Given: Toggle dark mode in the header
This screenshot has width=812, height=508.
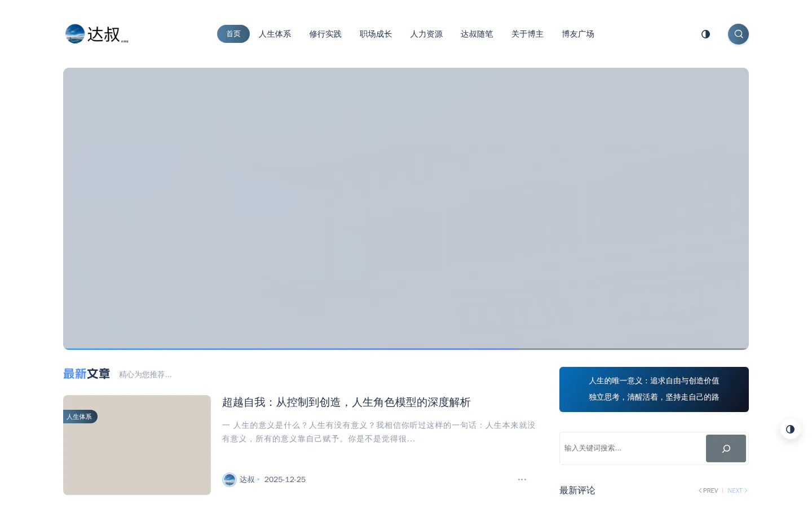Looking at the screenshot, I should [x=705, y=34].
